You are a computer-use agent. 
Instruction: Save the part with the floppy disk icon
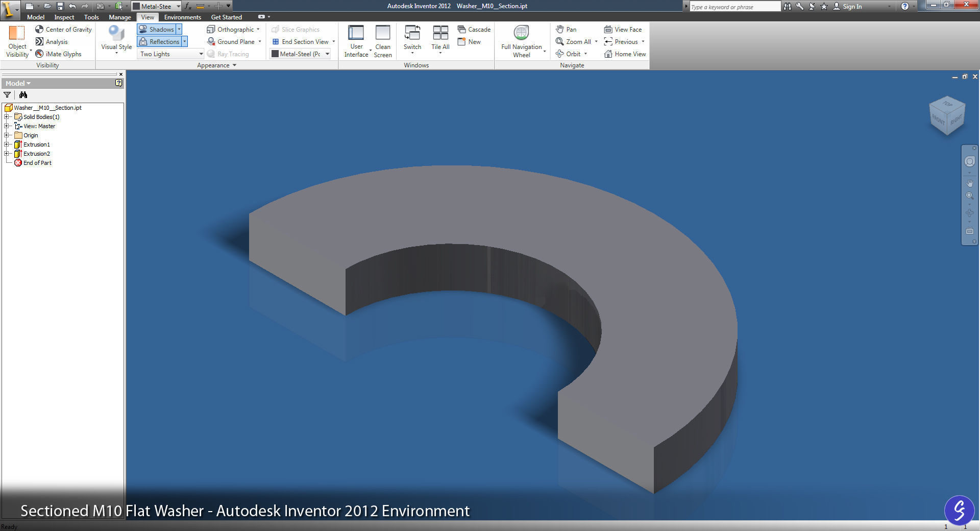point(60,6)
